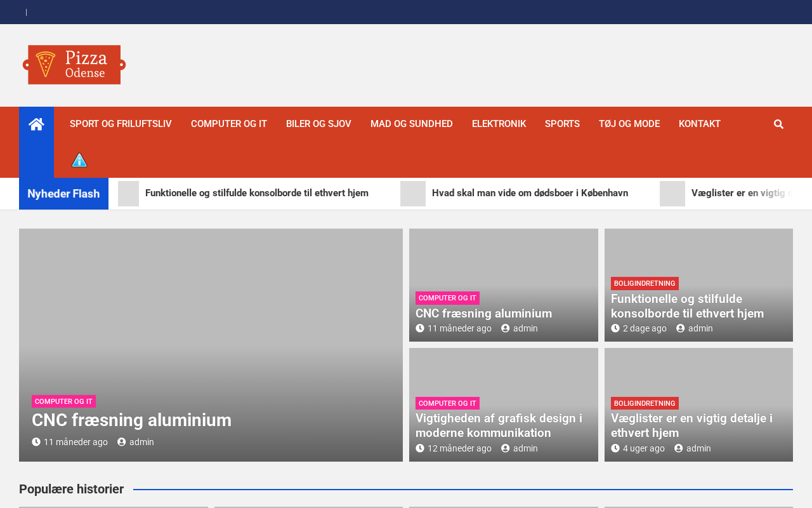The height and width of the screenshot is (508, 812).
Task: Open the search magnifier icon
Action: [x=778, y=124]
